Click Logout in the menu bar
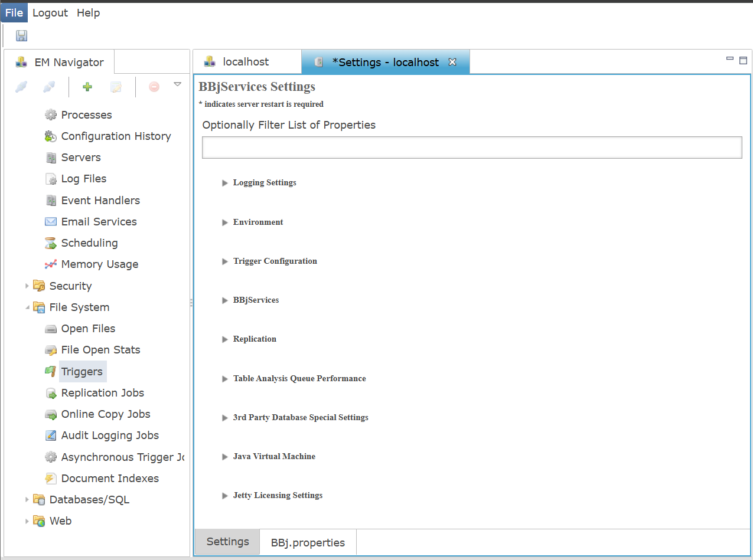The height and width of the screenshot is (560, 753). tap(50, 13)
